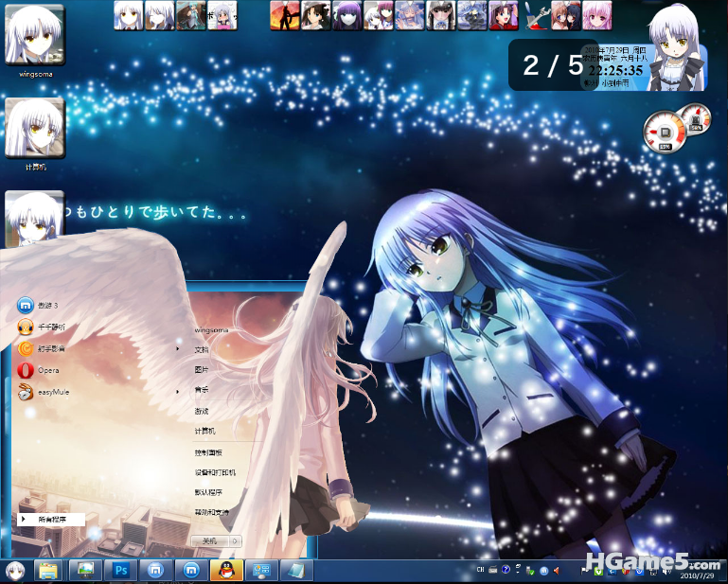
Task: Click the orange speaker tray icon
Action: pyautogui.click(x=557, y=571)
